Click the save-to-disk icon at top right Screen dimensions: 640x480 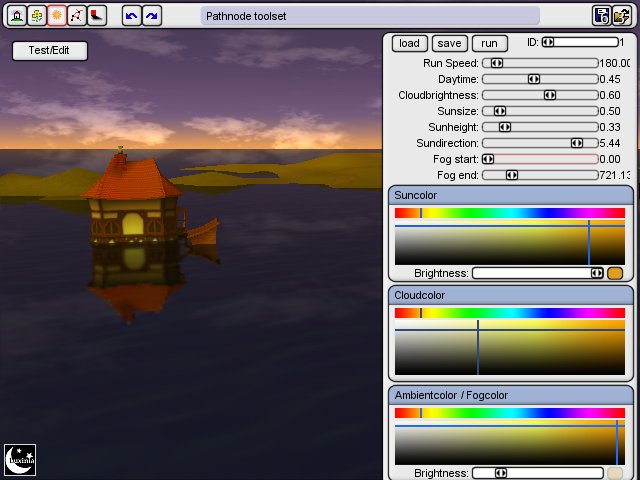pos(602,15)
